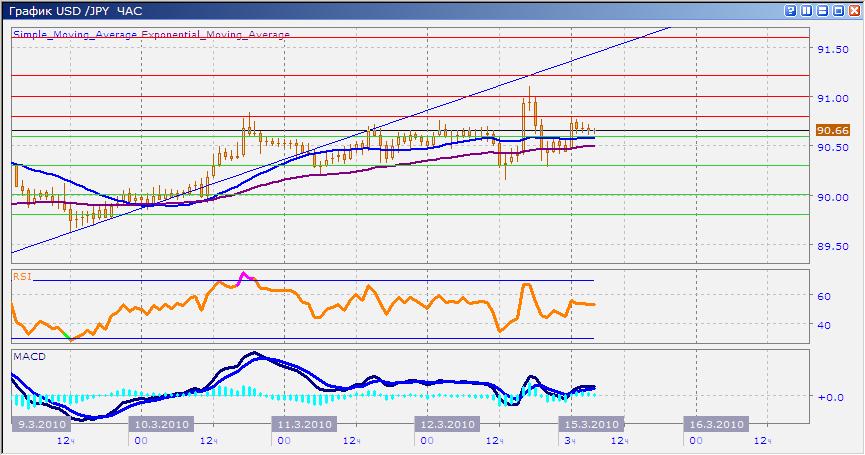Click the current price tag 90.66
This screenshot has width=865, height=455.
(x=832, y=130)
